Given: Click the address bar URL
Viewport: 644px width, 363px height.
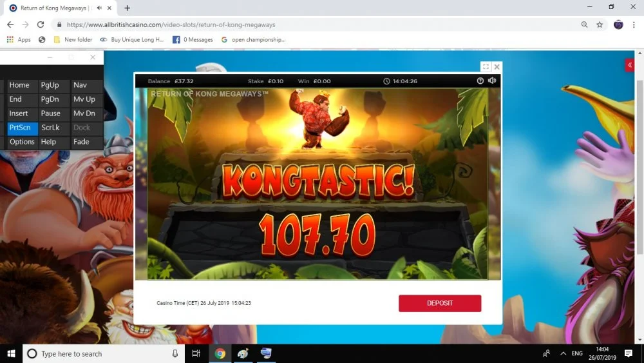Looking at the screenshot, I should 171,25.
